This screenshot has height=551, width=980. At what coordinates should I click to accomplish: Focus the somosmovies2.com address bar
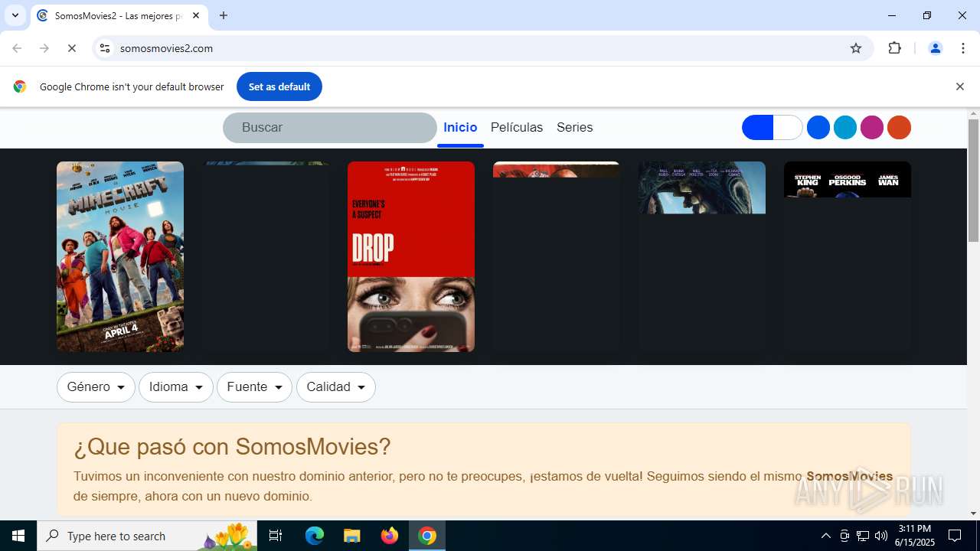point(482,48)
